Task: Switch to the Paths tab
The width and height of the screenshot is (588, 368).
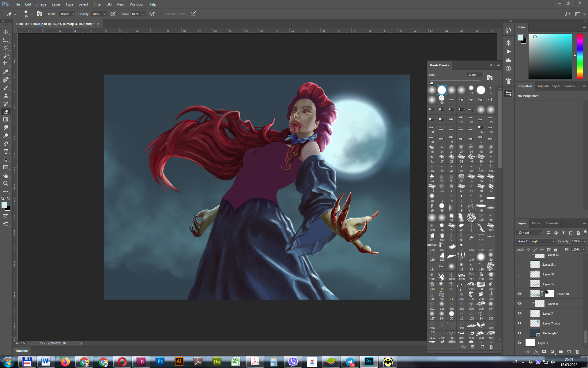Action: [536, 223]
